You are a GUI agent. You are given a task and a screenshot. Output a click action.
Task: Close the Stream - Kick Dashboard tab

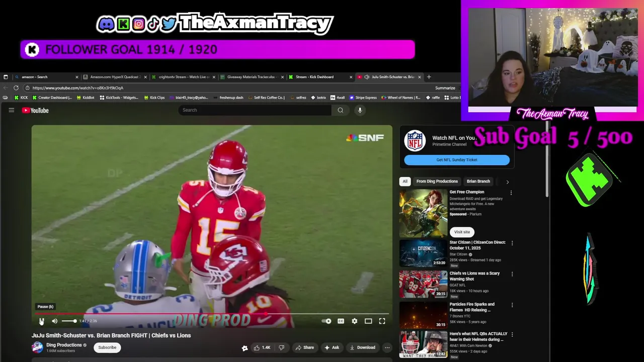click(x=351, y=77)
